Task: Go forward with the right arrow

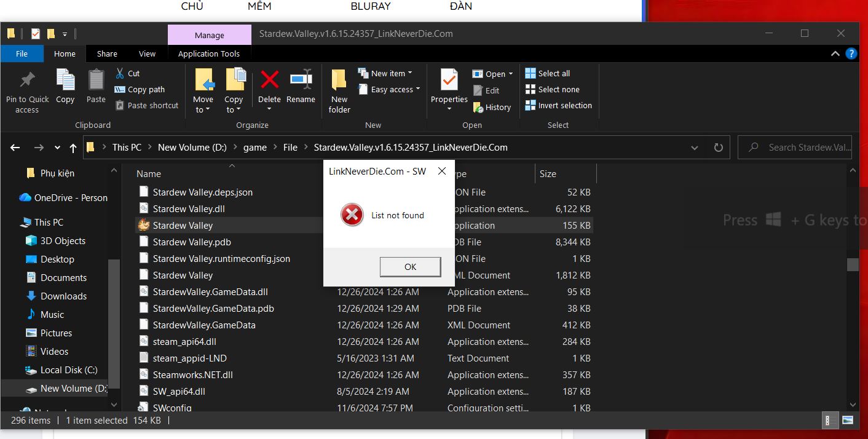Action: pyautogui.click(x=39, y=148)
